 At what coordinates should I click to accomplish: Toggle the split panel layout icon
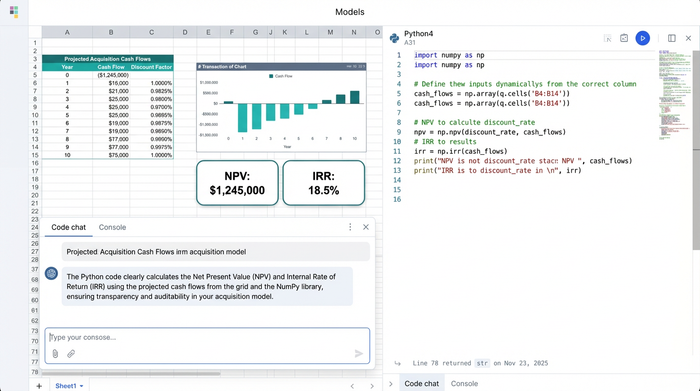pos(671,38)
